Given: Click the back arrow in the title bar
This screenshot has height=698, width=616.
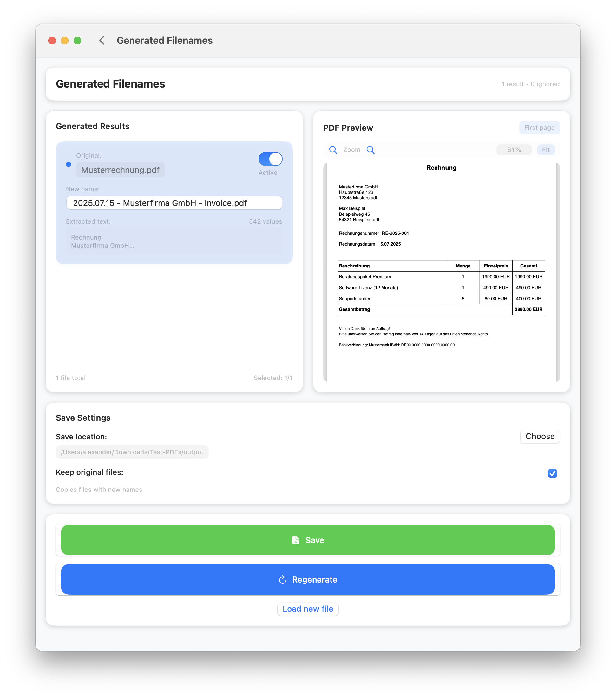Looking at the screenshot, I should click(102, 40).
